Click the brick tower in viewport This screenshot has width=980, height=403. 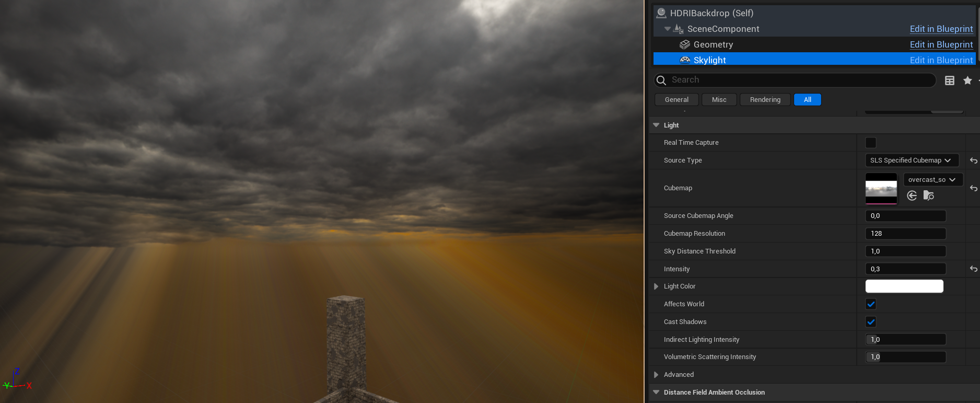coord(346,345)
